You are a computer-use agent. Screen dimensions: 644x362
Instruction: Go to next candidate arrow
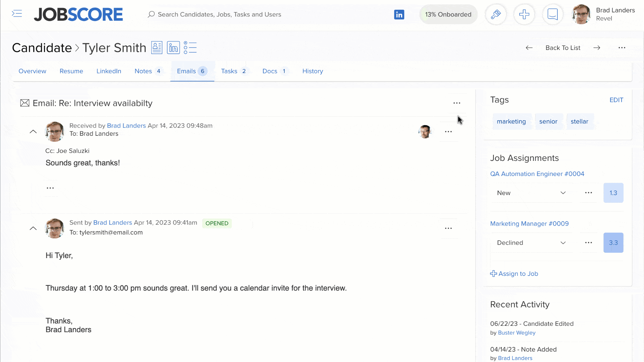pyautogui.click(x=597, y=48)
